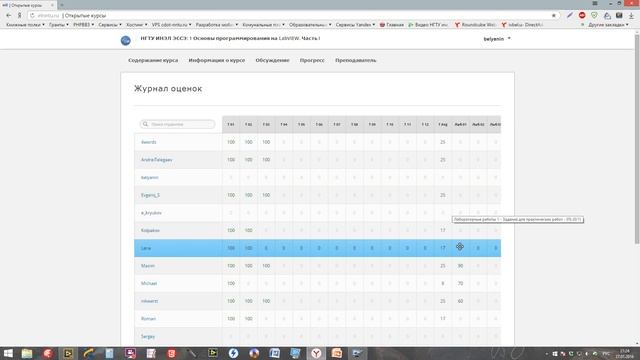Select the T Avg column header
The width and height of the screenshot is (640, 360).
point(442,124)
